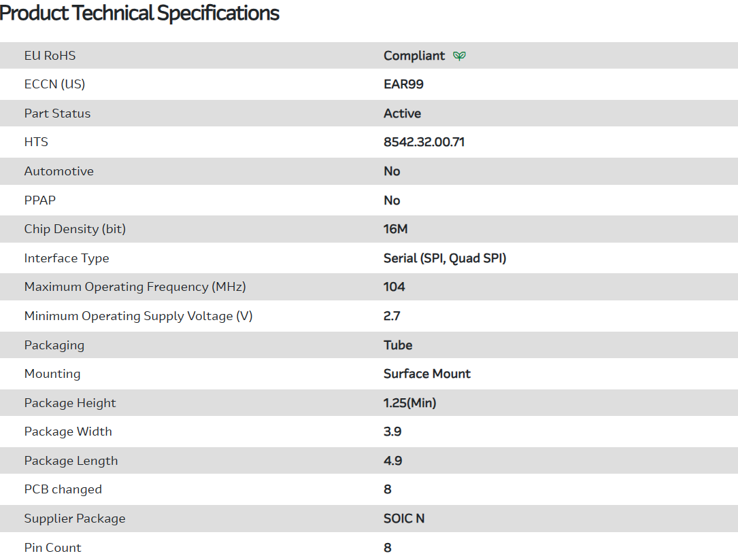Select the Serial (SPI, Quad SPI) value
The width and height of the screenshot is (738, 560).
(445, 258)
